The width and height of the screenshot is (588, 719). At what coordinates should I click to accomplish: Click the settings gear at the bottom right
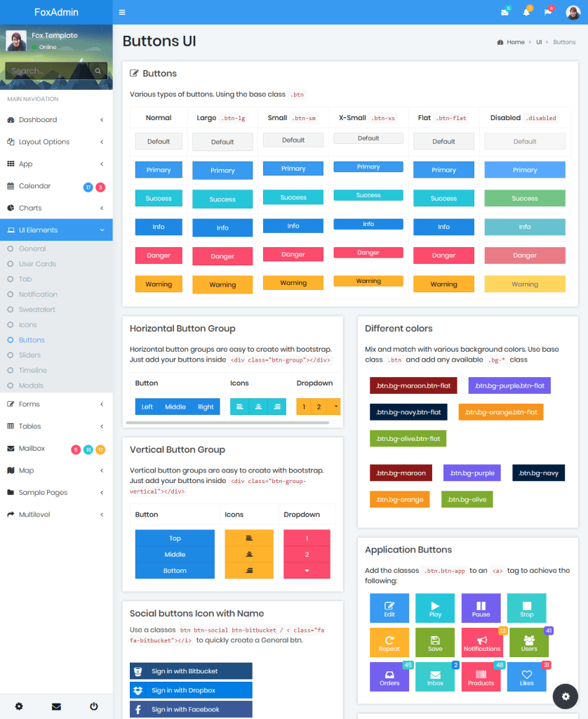(566, 696)
